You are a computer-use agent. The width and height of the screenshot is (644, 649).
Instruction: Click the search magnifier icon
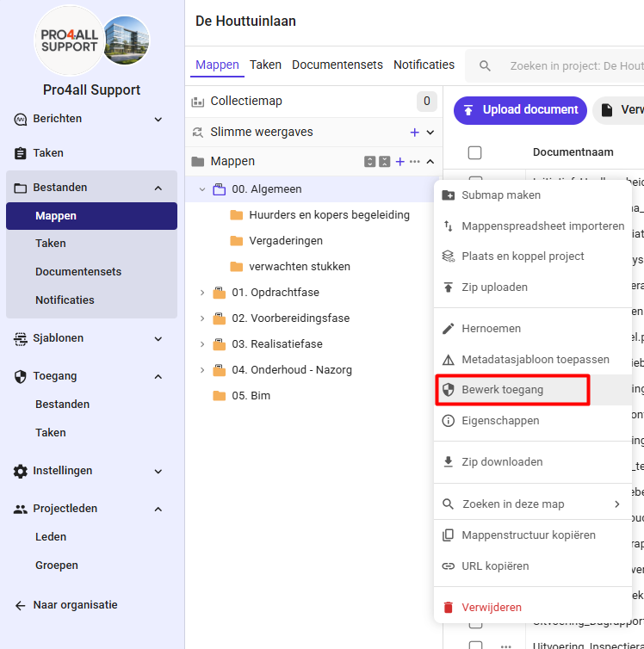[x=485, y=65]
